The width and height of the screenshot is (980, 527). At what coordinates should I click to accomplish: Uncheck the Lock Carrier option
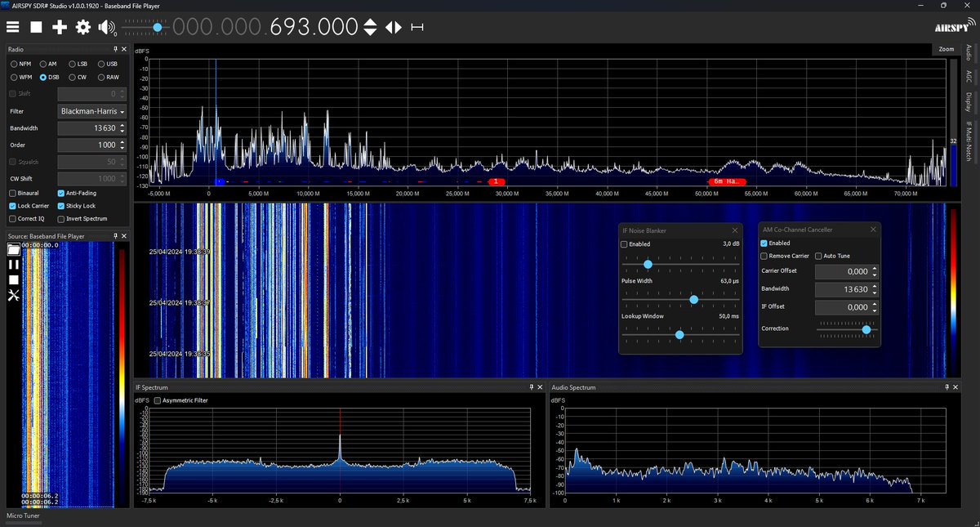coord(29,206)
